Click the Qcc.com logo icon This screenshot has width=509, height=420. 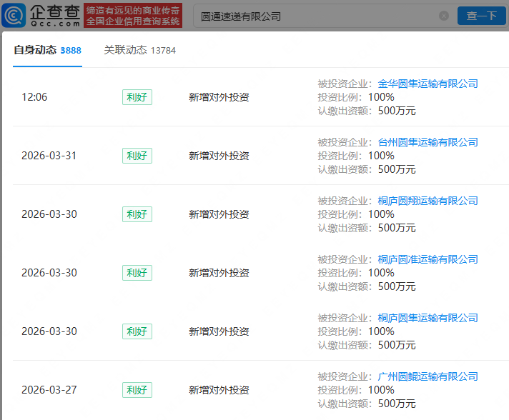[x=14, y=15]
